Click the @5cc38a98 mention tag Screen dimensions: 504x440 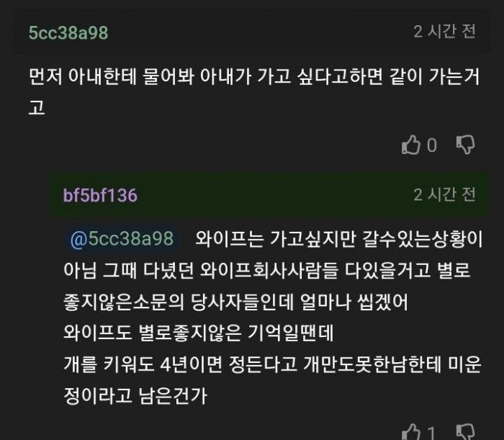122,239
